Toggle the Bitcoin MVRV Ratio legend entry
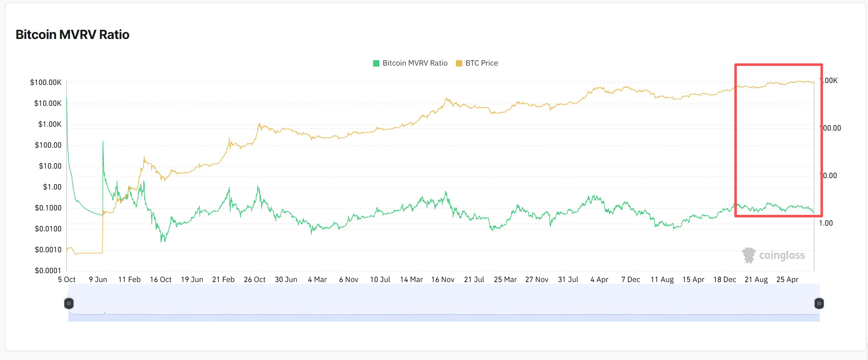Viewport: 868px width, 360px height. click(x=414, y=63)
